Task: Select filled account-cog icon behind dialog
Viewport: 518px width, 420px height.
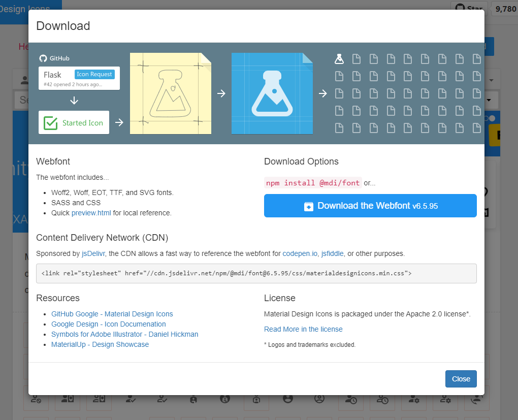Action: 413,399
